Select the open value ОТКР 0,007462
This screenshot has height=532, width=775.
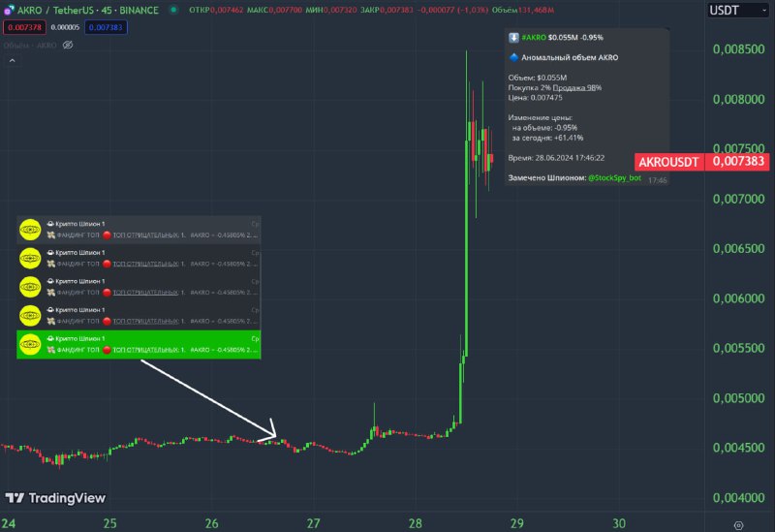click(216, 10)
